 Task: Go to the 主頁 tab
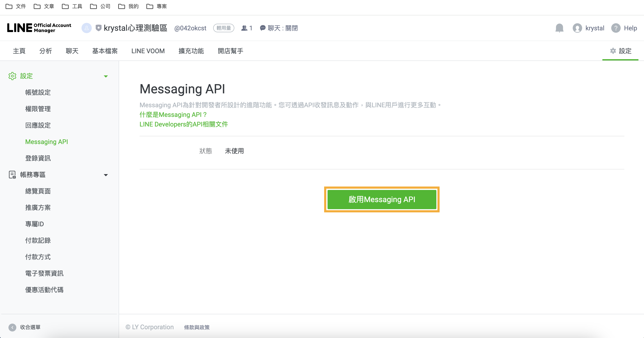(x=19, y=51)
